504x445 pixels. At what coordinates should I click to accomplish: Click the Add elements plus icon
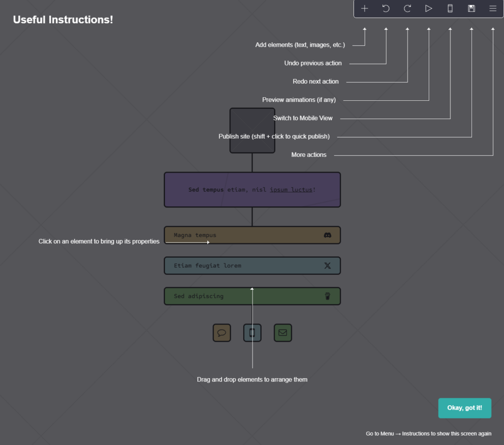tap(365, 8)
